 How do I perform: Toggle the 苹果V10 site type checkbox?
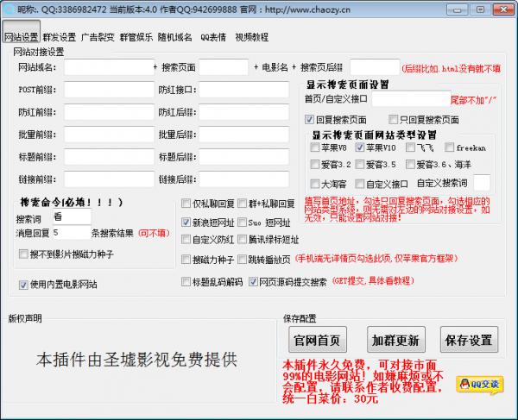click(x=358, y=147)
